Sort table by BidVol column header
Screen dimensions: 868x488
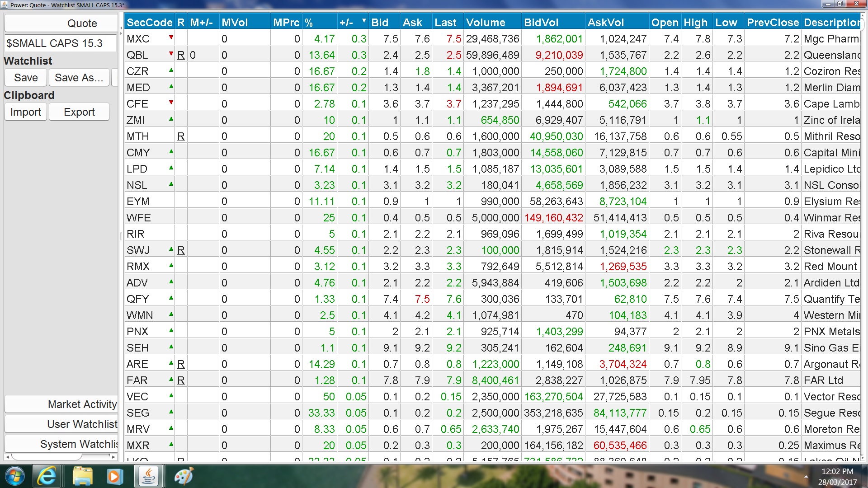click(x=553, y=22)
